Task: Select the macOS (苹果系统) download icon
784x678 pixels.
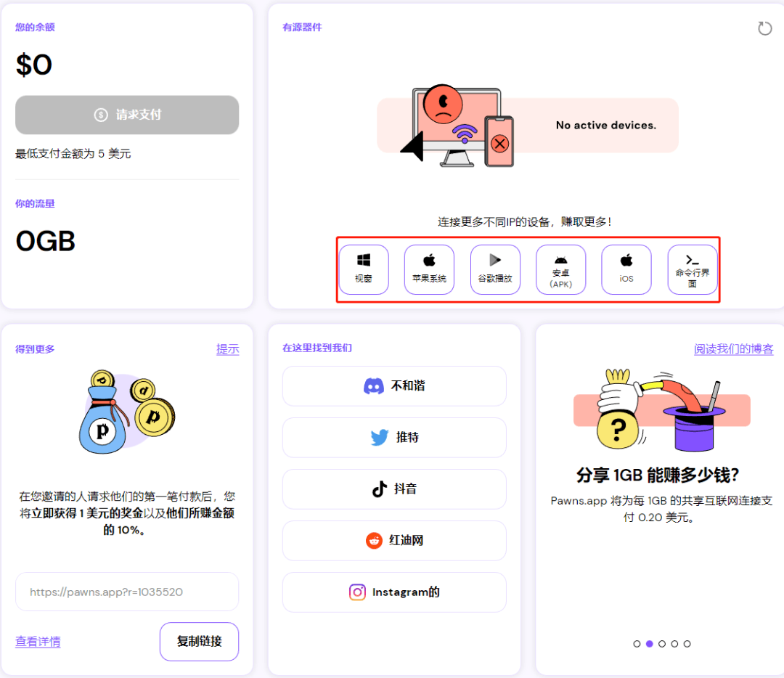Action: (429, 269)
